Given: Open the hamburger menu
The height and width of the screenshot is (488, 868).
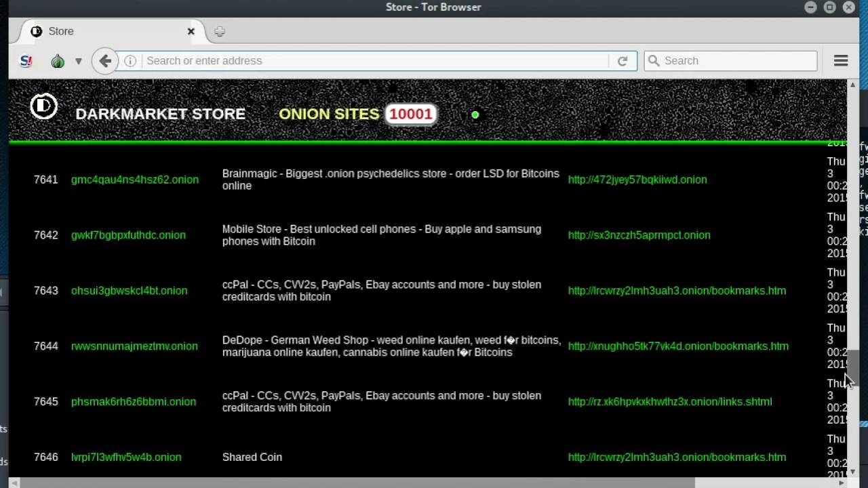Looking at the screenshot, I should coord(841,61).
